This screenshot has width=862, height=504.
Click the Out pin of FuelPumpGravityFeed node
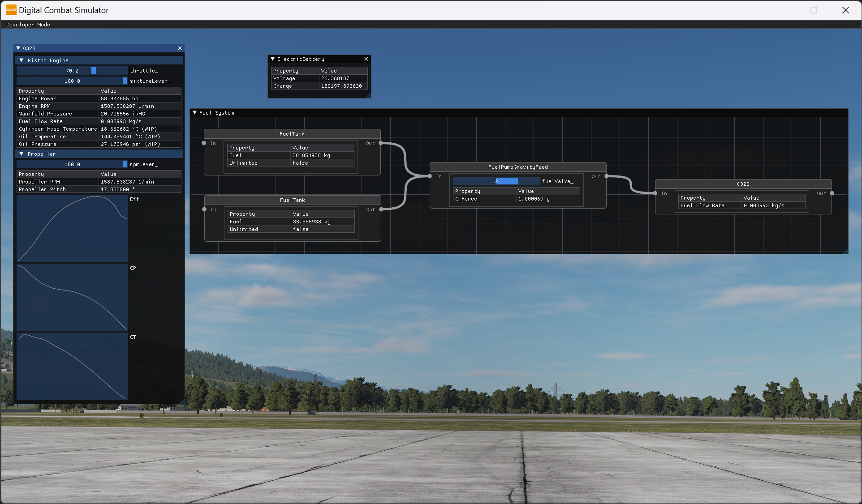click(x=607, y=176)
